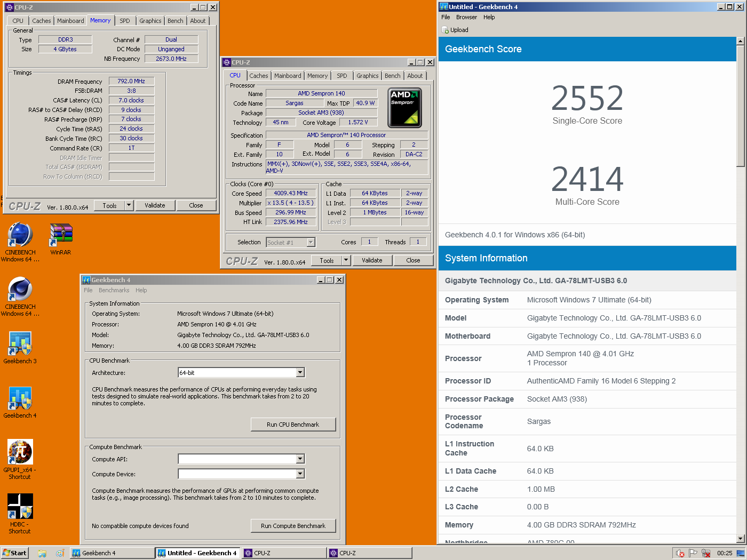Screen dimensions: 747x560
Task: Switch to Caches tab in the Sempron CPU-Z window
Action: (259, 76)
